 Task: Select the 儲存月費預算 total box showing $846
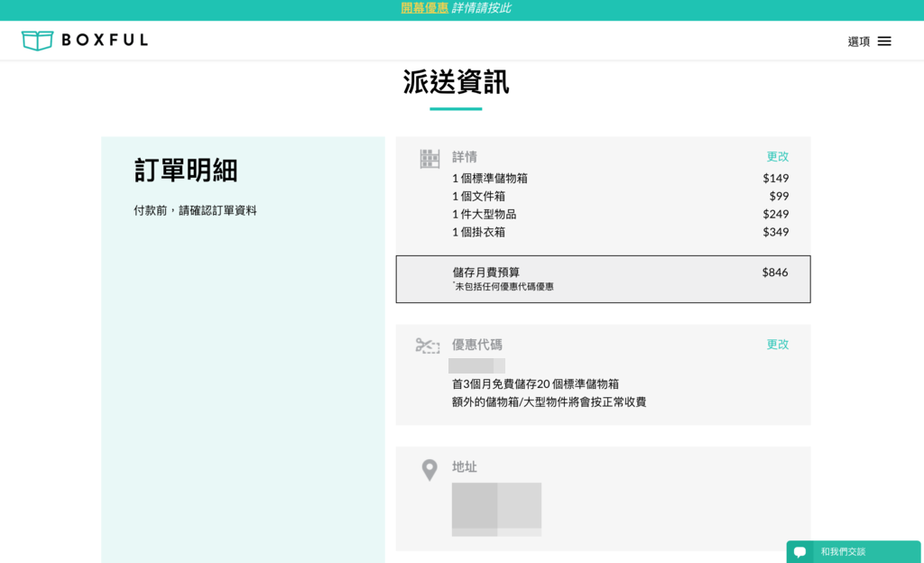[603, 279]
